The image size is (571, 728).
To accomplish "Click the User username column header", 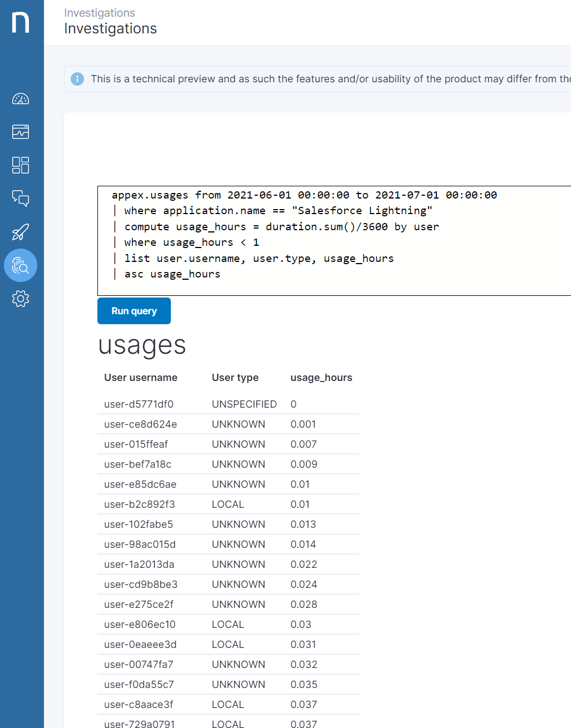I will click(x=141, y=378).
